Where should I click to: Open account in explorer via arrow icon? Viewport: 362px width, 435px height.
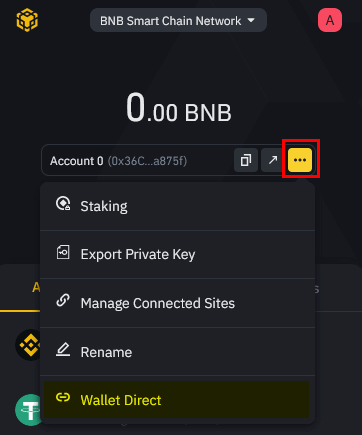coord(273,160)
